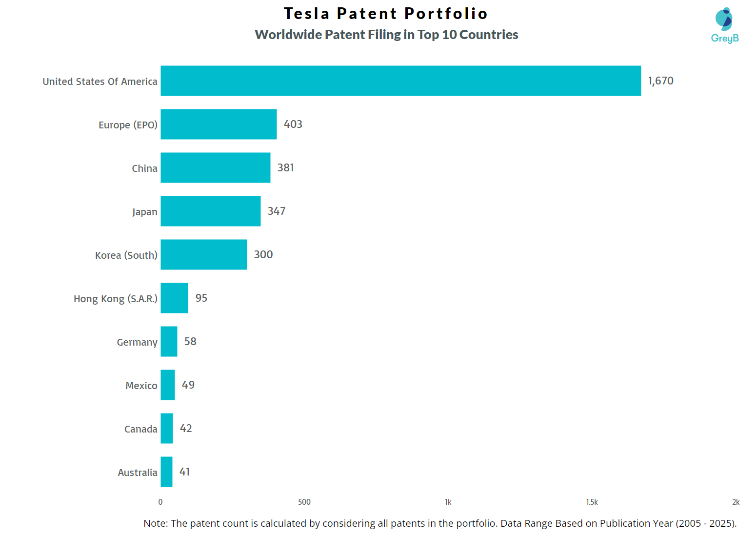The height and width of the screenshot is (537, 756).
Task: Select the Europe (EPO) bar
Action: tap(219, 124)
